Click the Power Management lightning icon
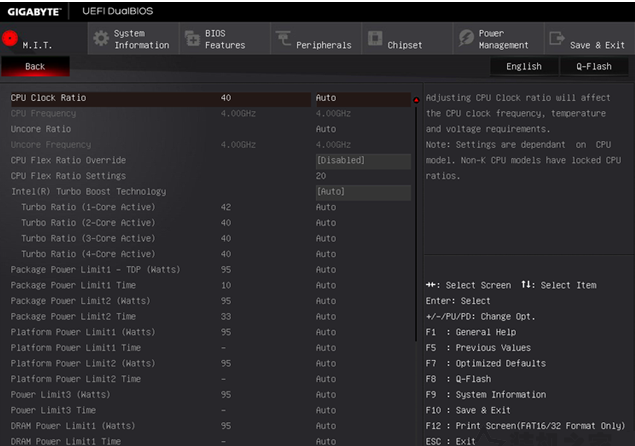Viewport: 635px width, 446px height. pos(466,38)
